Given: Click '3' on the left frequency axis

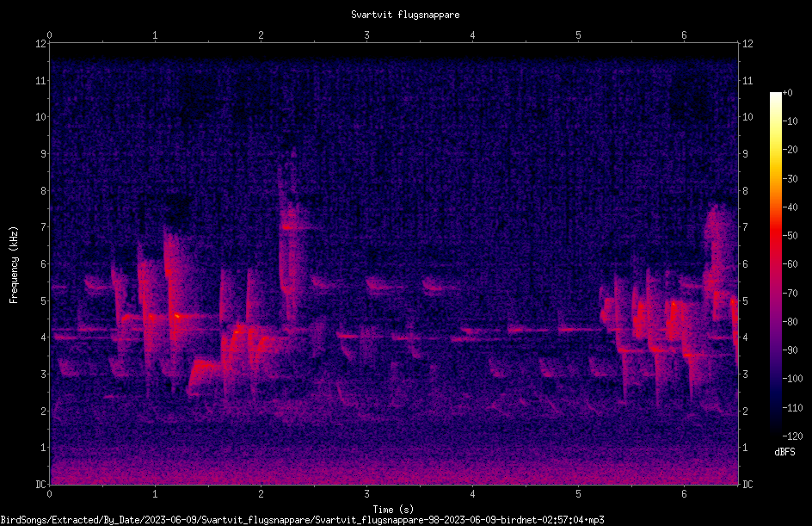Looking at the screenshot, I should (x=43, y=374).
